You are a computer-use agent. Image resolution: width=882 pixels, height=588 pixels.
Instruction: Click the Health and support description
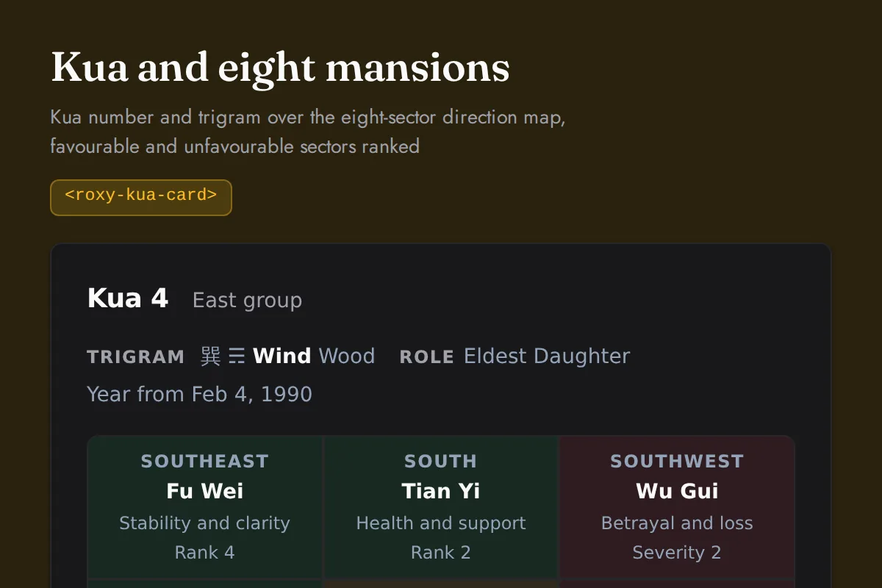(x=441, y=523)
